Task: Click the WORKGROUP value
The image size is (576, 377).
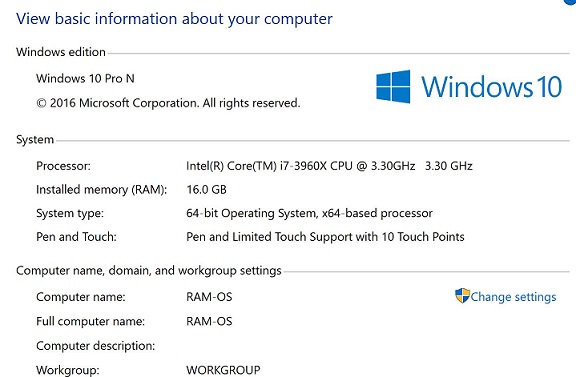Action: (223, 370)
